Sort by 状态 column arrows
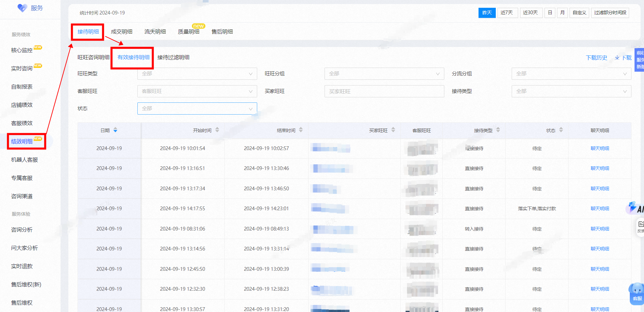 [x=561, y=130]
